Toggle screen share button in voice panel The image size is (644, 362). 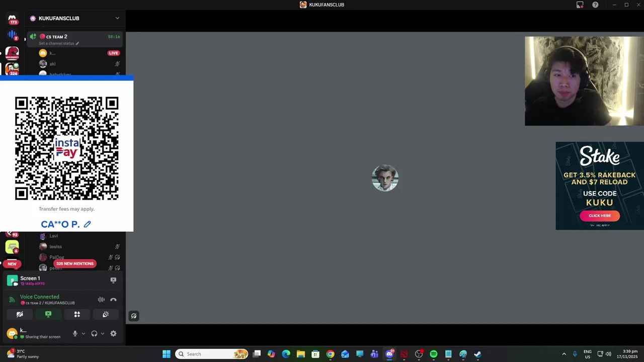48,314
